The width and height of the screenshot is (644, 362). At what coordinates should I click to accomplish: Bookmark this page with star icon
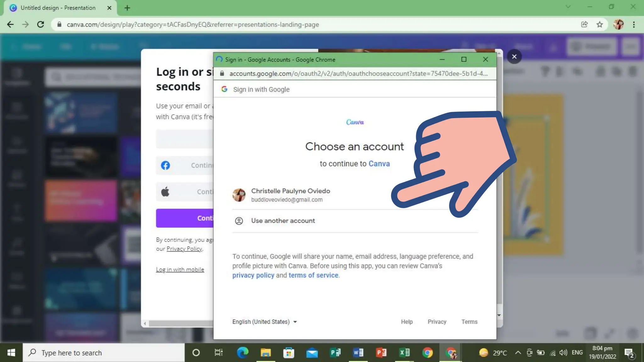pos(600,25)
